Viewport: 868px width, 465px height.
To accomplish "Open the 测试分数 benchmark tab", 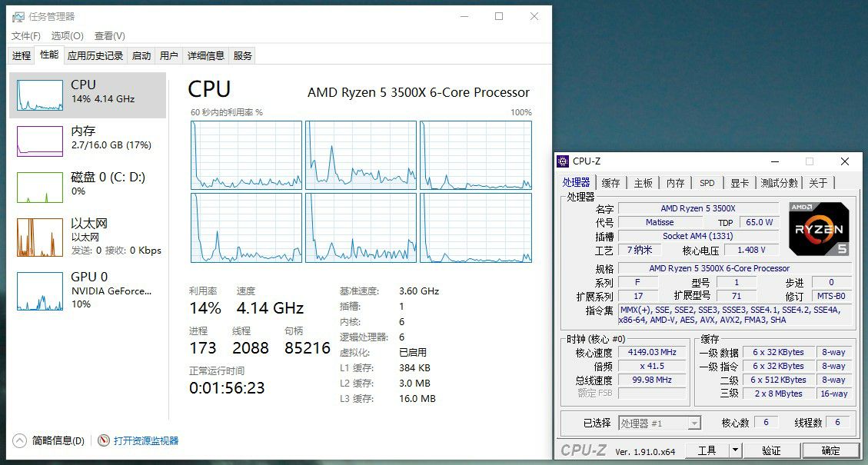I will click(x=779, y=183).
